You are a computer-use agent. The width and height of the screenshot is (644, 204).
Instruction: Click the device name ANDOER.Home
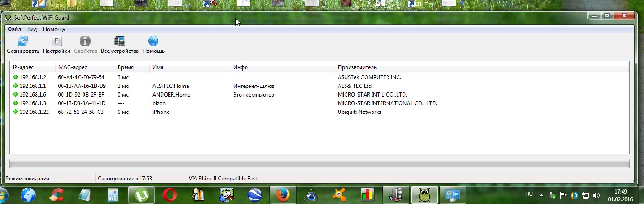pos(171,95)
